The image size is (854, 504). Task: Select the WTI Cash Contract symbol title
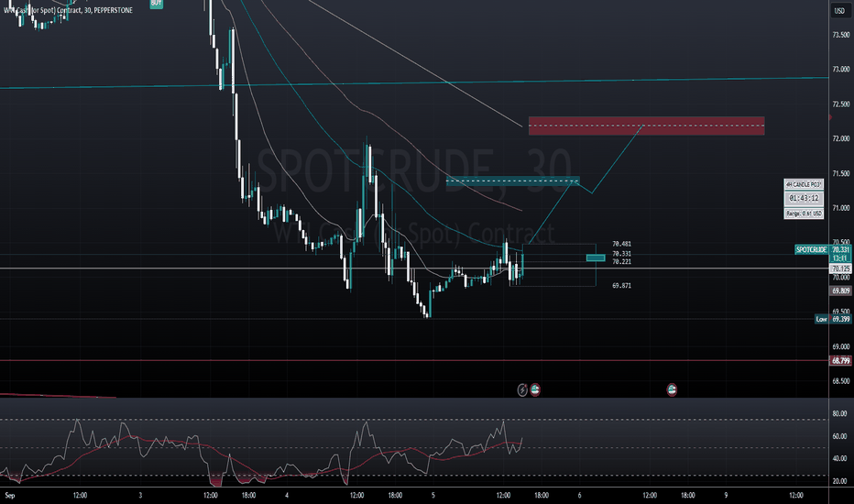click(x=68, y=10)
